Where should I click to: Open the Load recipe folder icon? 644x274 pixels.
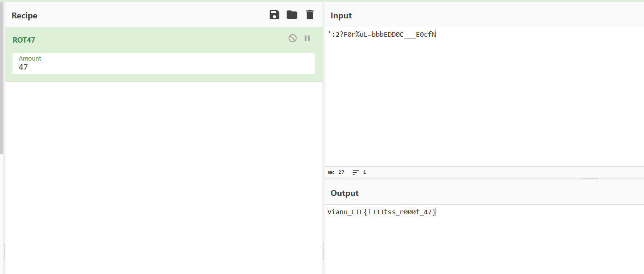pyautogui.click(x=292, y=15)
